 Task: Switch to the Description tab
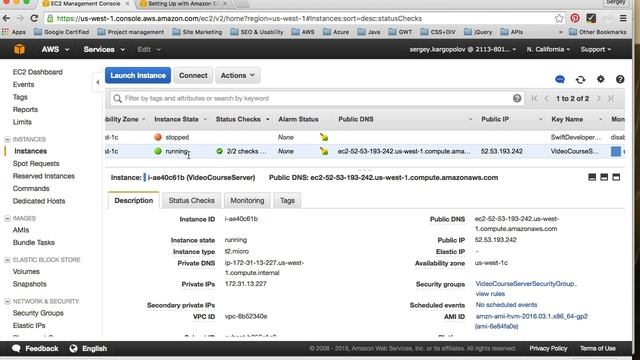133,200
